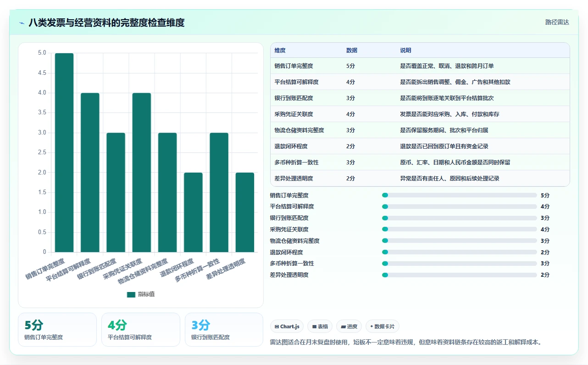The width and height of the screenshot is (588, 365).
Task: Open the 4分 平台结算可解释度 summary card
Action: click(x=141, y=330)
